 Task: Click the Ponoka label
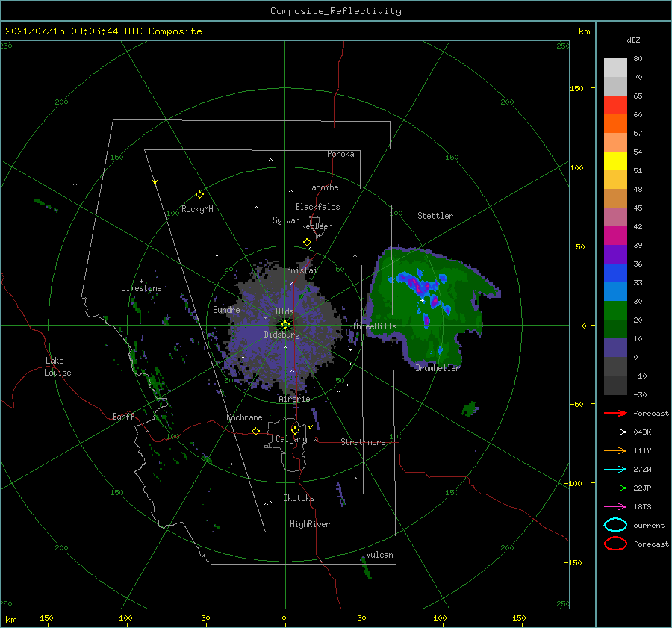click(340, 154)
